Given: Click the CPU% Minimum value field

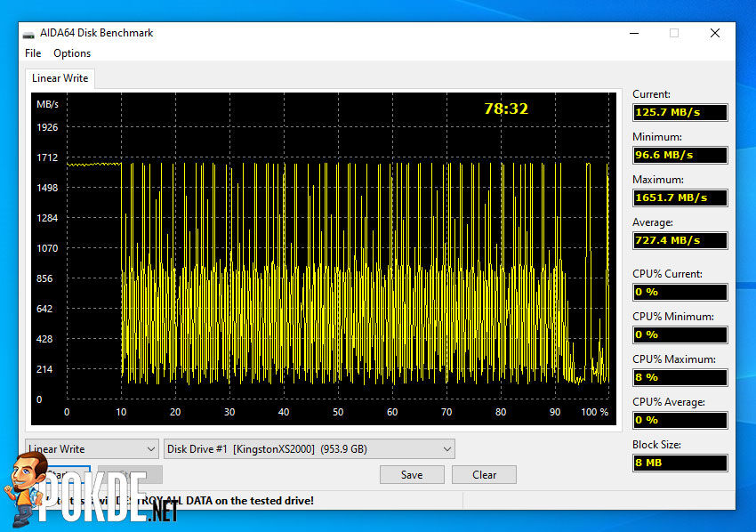Looking at the screenshot, I should pyautogui.click(x=680, y=335).
